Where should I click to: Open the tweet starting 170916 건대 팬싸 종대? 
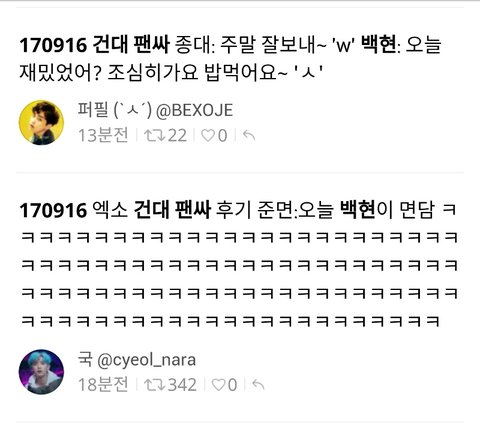click(x=230, y=59)
